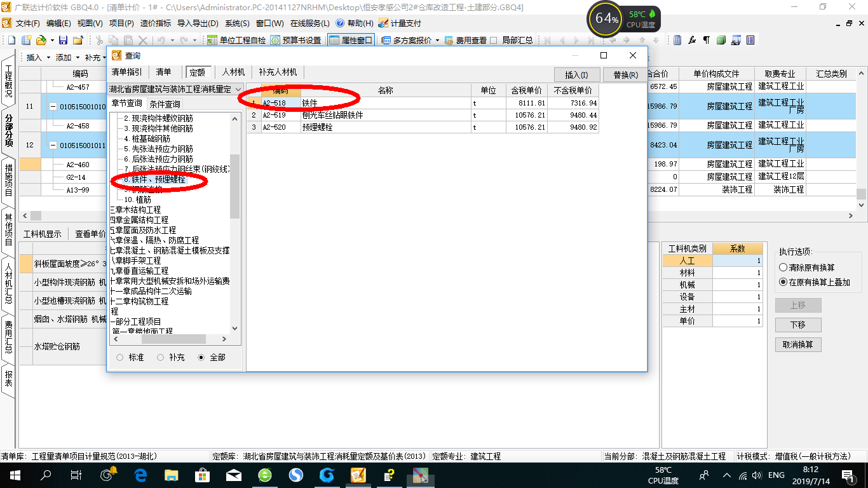868x488 pixels.
Task: Open the 工料机显示 tab
Action: click(x=43, y=234)
